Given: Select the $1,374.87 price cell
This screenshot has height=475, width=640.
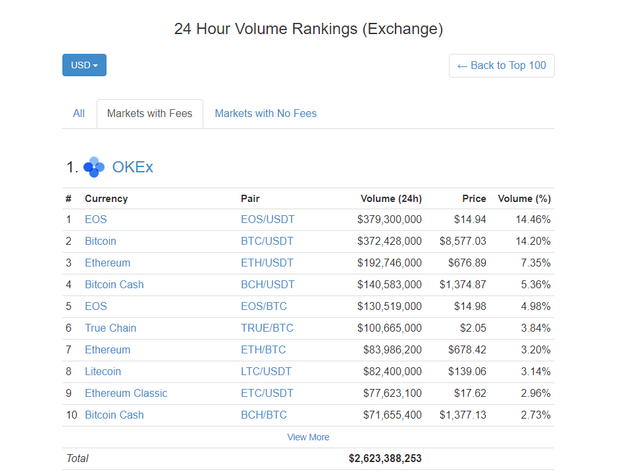Looking at the screenshot, I should tap(463, 284).
